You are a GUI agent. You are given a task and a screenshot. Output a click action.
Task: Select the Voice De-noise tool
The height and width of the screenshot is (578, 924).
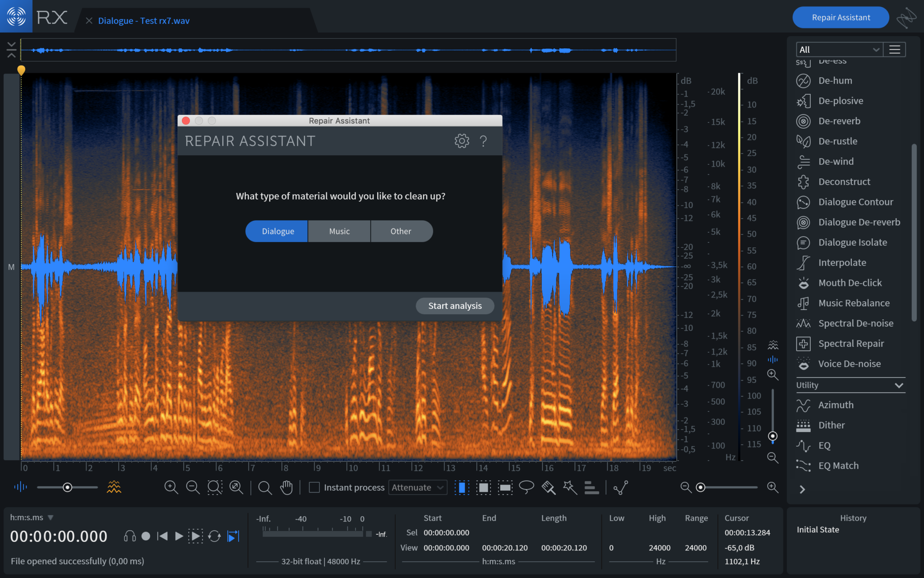(850, 364)
